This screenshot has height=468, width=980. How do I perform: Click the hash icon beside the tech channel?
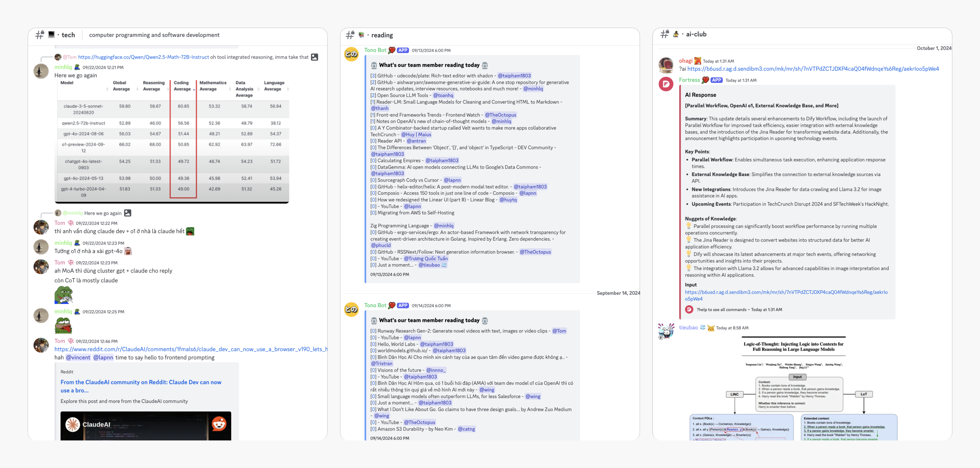(x=40, y=35)
